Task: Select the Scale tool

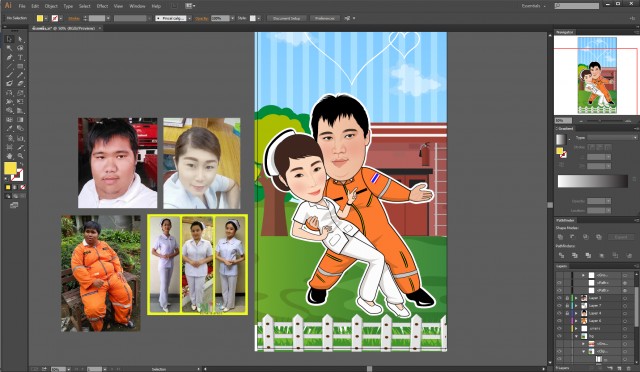Action: 20,93
